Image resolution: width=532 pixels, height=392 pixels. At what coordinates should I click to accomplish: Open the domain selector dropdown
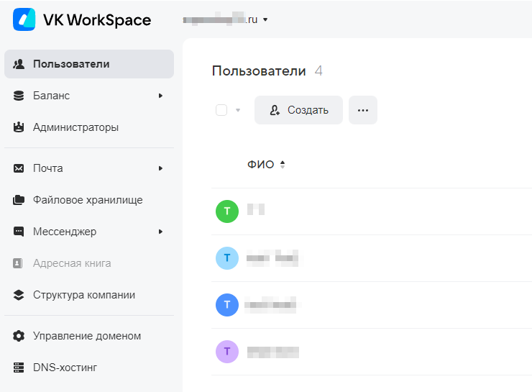[265, 20]
